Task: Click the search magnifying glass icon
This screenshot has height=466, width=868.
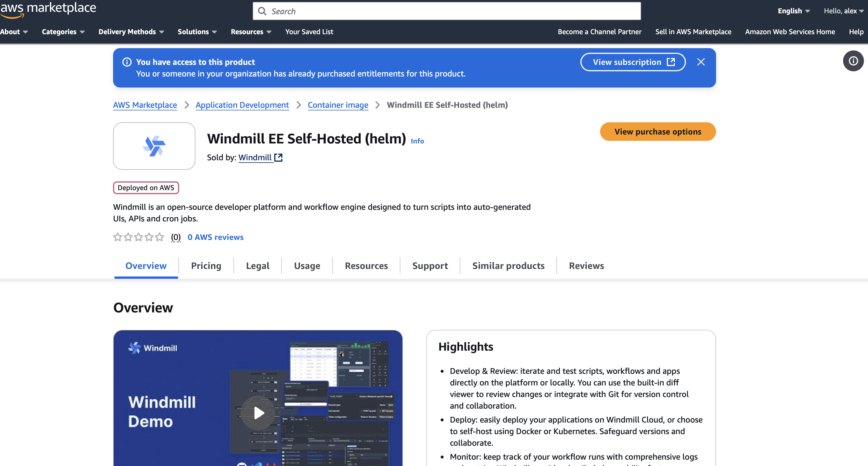Action: click(x=263, y=11)
